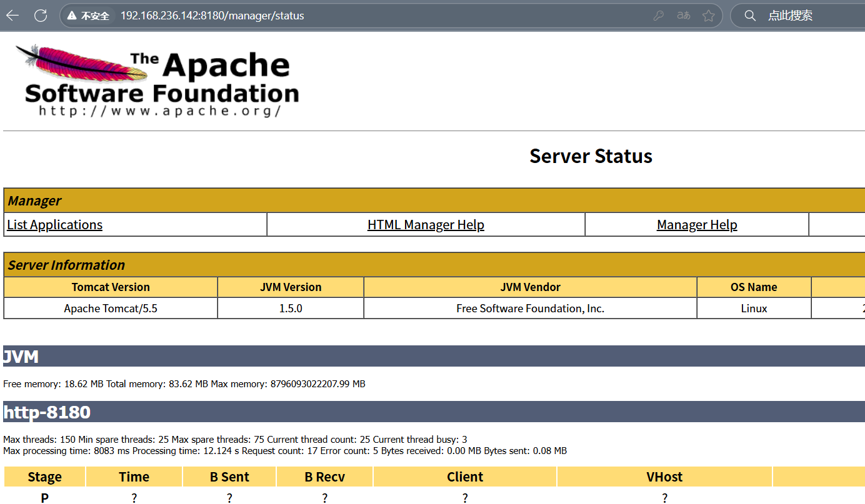
Task: Open the List Applications link
Action: click(x=54, y=225)
